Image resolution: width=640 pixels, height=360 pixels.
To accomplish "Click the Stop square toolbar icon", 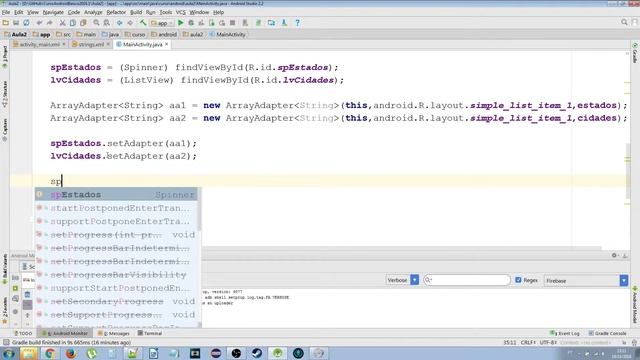I will point(232,23).
